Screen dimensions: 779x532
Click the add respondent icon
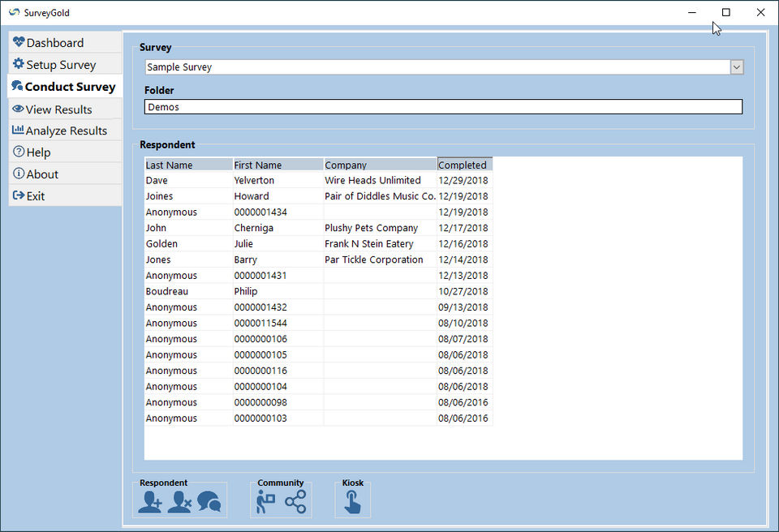tap(150, 502)
